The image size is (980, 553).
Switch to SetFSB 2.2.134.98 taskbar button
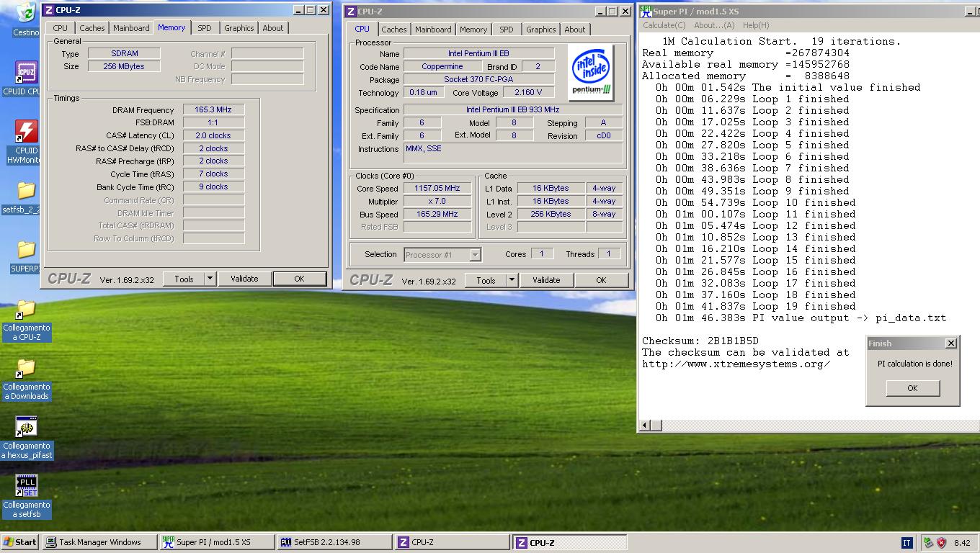pyautogui.click(x=334, y=542)
